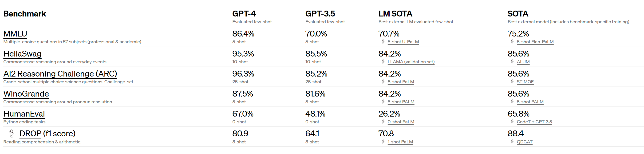644x154 pixels.
Task: Click paperclip icon beside 8-shot PaLM
Action: coord(383,82)
